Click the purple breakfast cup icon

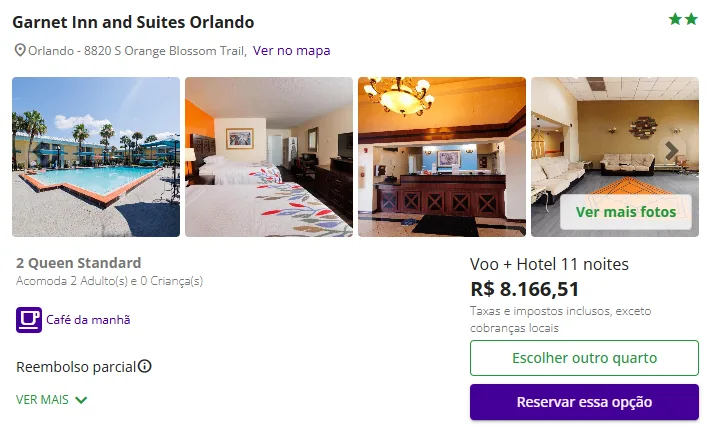[x=29, y=320]
